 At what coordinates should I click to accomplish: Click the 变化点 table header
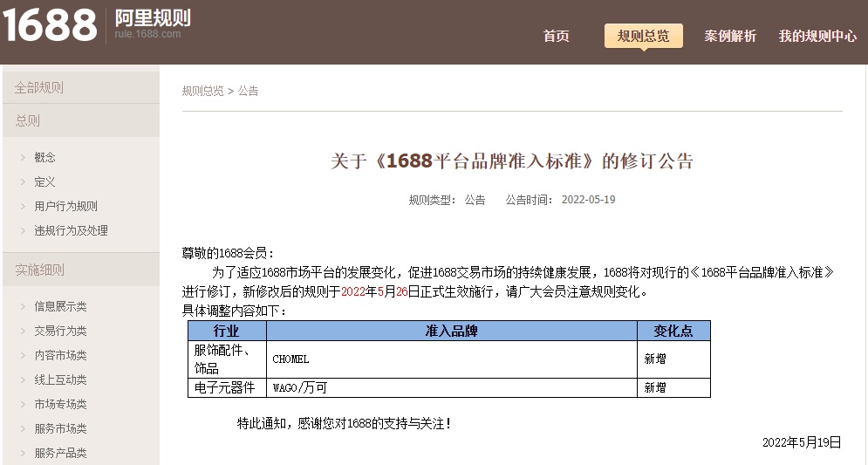(673, 331)
